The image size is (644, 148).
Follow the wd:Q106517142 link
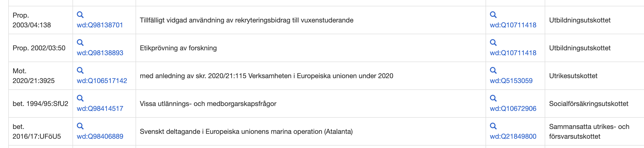(x=102, y=81)
